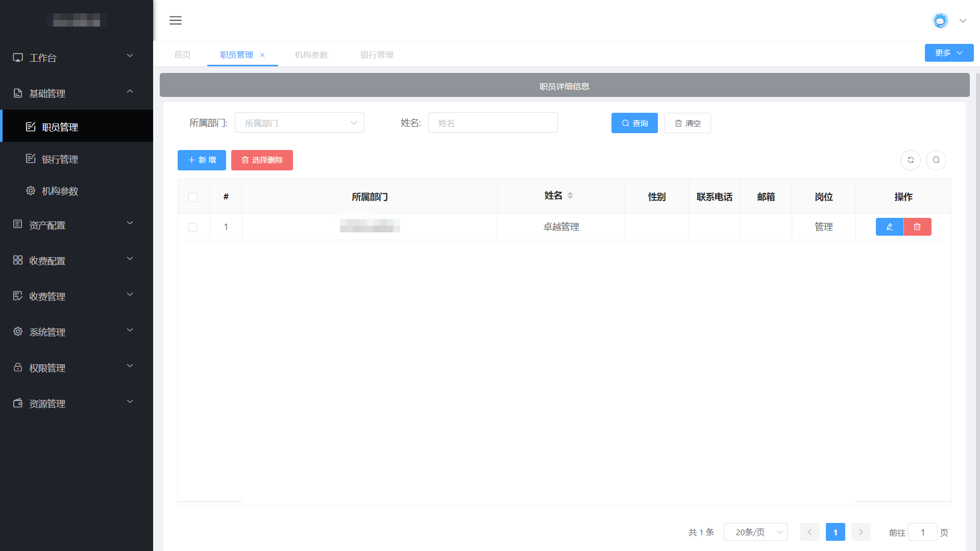Click page number 1 in pagination
The height and width of the screenshot is (551, 980).
click(835, 532)
